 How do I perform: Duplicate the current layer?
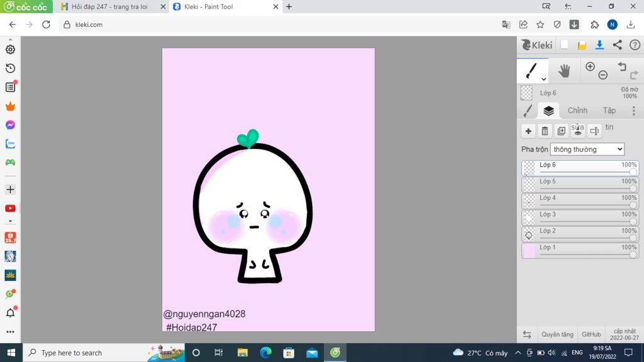561,131
